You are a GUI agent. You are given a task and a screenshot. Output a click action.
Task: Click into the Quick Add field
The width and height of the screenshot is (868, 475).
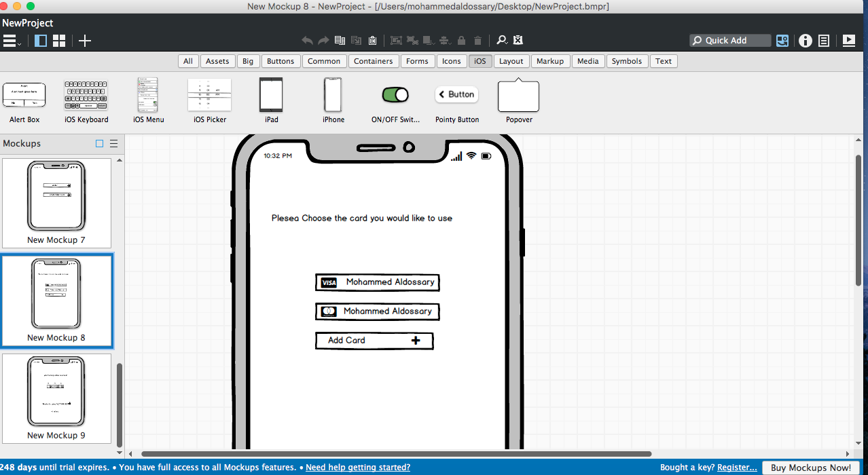pyautogui.click(x=731, y=41)
